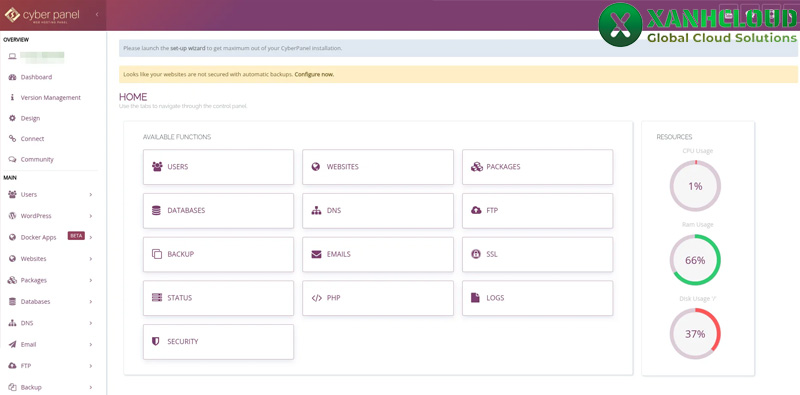Click the CPU Usage 1% gauge

tap(695, 186)
